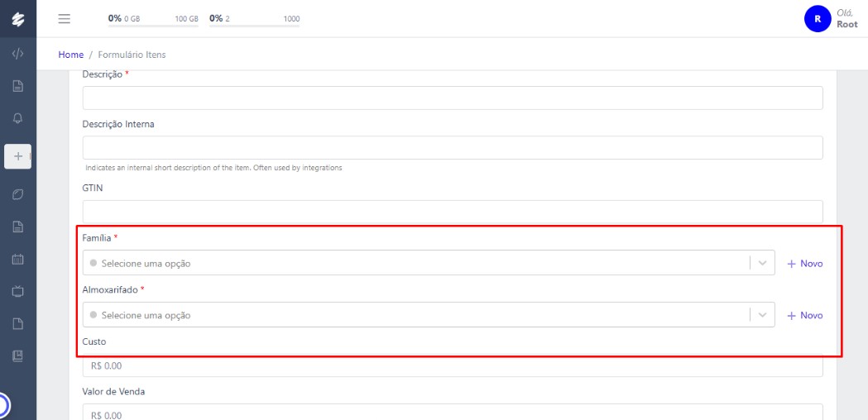Click Novo next to Almoxarifado
868x420 pixels.
[804, 316]
